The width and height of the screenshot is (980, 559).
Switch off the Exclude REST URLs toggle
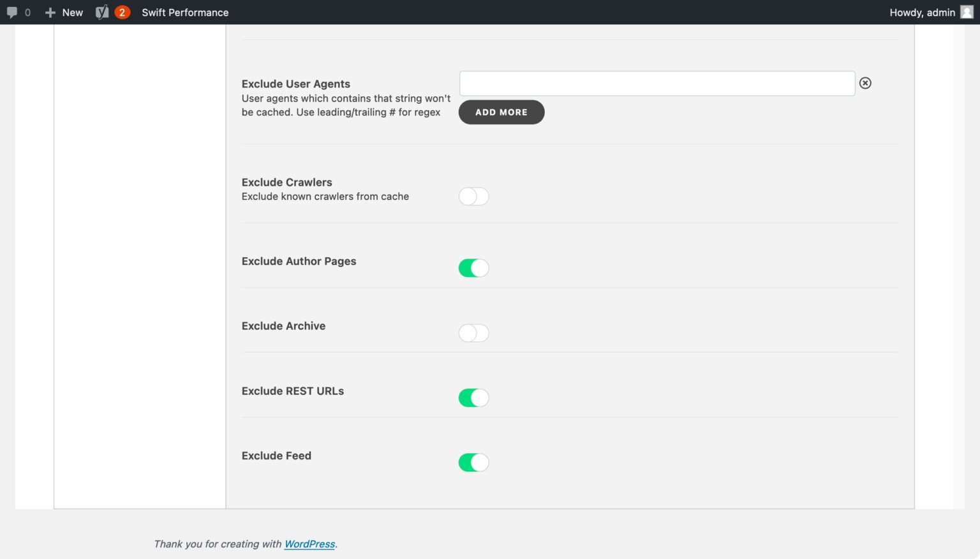(473, 398)
